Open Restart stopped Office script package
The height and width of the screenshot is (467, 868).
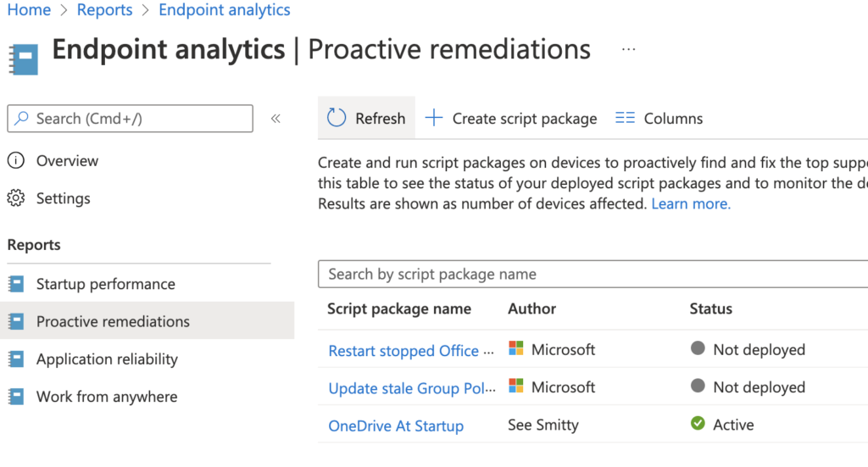[x=411, y=351]
